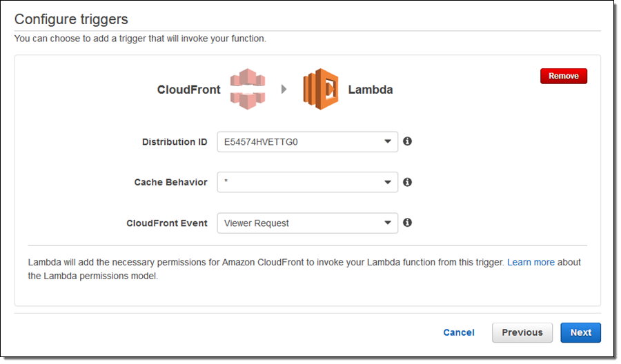Open the CloudFront Event dropdown
Image resolution: width=621 pixels, height=364 pixels.
coord(307,223)
